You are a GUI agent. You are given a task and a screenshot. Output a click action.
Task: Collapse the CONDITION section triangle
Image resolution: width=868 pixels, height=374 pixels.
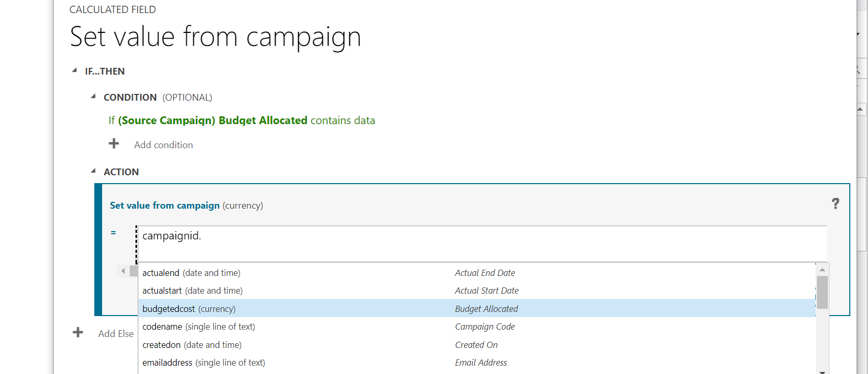tap(93, 96)
